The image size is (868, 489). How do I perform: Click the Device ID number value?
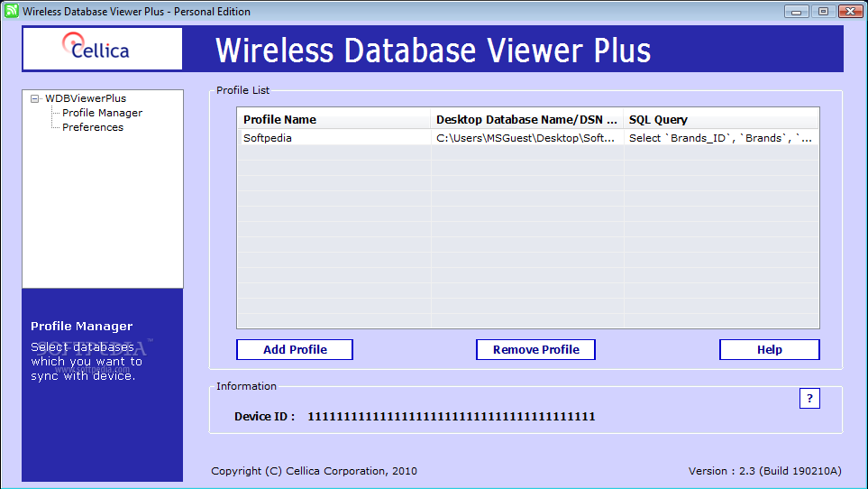[x=452, y=417]
